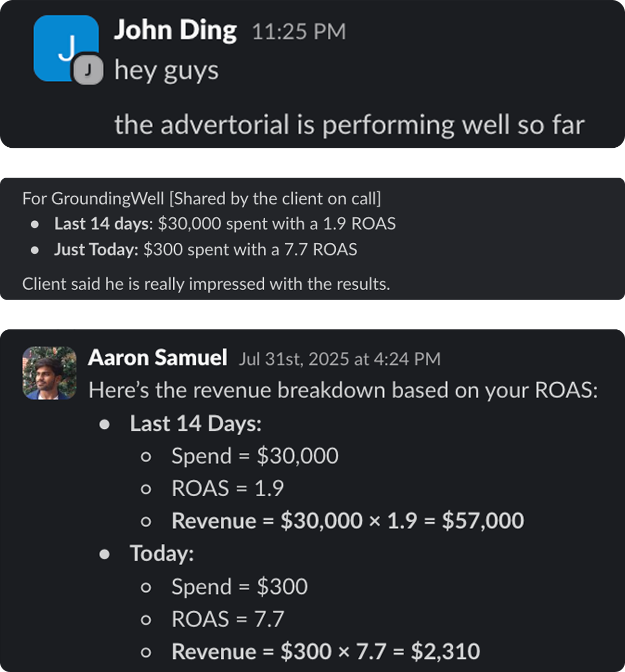Click the "Spend = $30,000" sub-bullet
Screen dimensions: 625x672
[255, 456]
